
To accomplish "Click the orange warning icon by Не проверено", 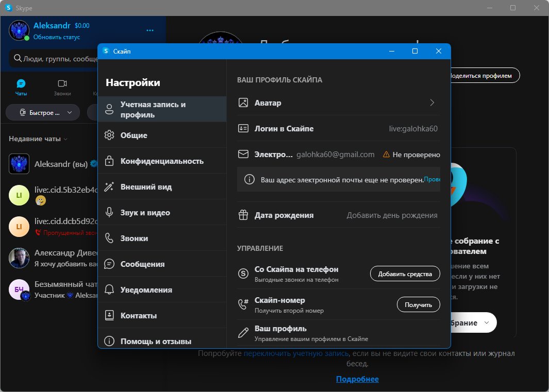I will (x=386, y=155).
